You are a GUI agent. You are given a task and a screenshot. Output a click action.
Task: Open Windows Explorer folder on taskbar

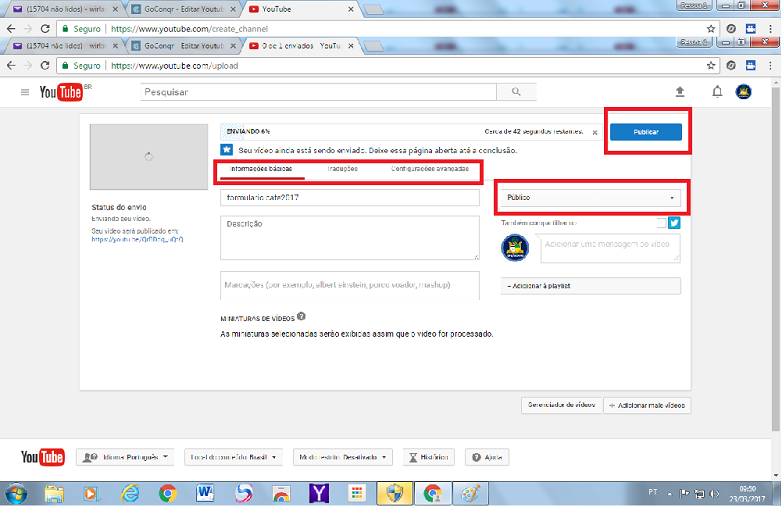pos(54,494)
